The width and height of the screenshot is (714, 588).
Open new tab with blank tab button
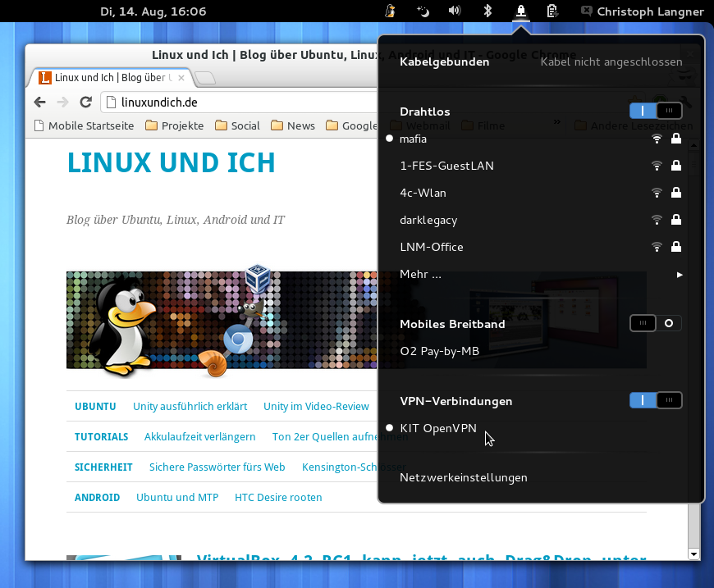tap(205, 79)
